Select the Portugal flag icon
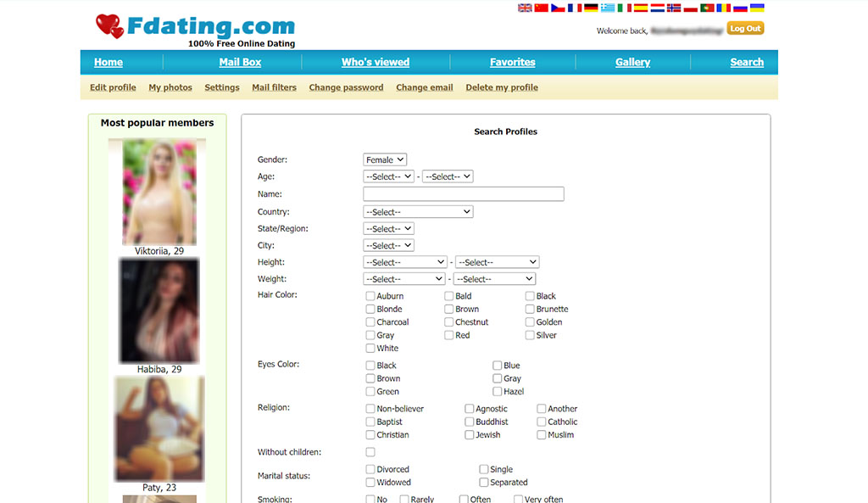The image size is (868, 503). 708,8
